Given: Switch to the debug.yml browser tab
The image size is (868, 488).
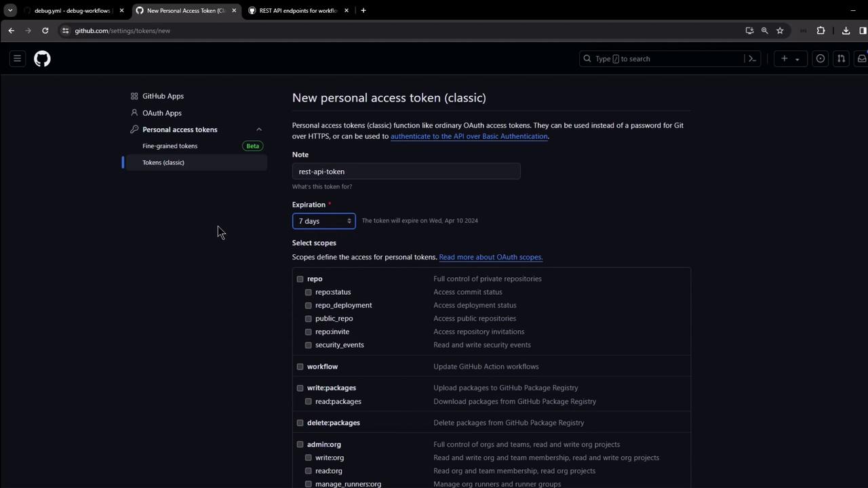Looking at the screenshot, I should click(71, 11).
